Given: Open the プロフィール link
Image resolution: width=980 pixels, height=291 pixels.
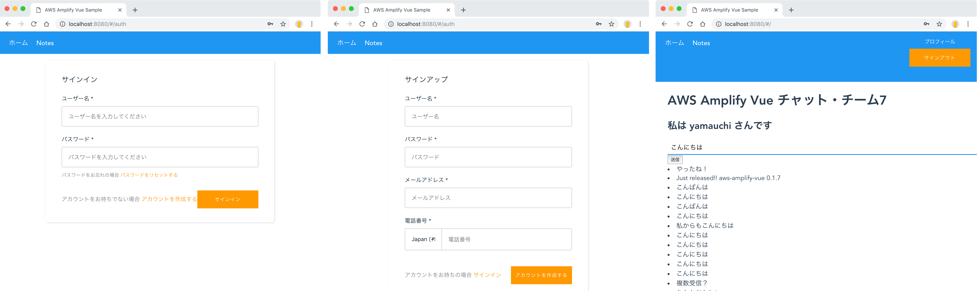Looking at the screenshot, I should pos(939,42).
